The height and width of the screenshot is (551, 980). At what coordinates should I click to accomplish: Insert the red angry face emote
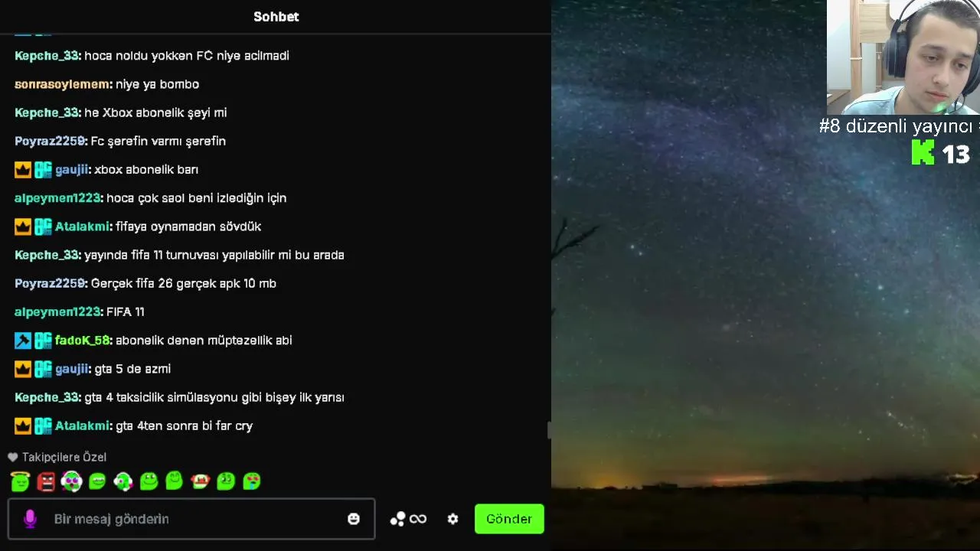46,481
